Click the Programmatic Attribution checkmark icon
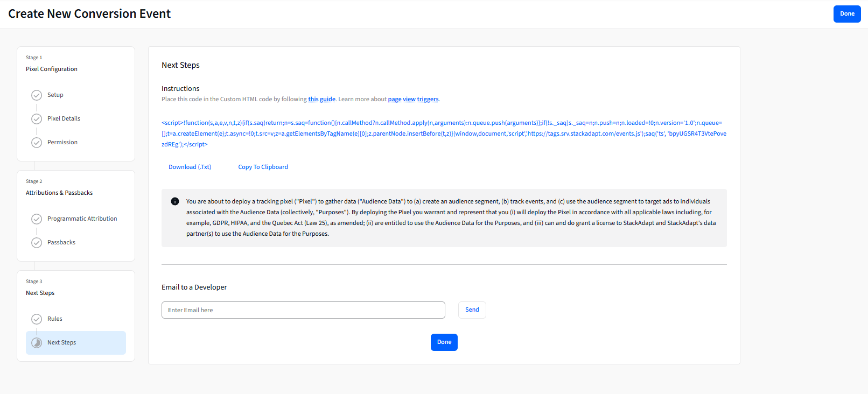This screenshot has height=394, width=868. (x=37, y=219)
